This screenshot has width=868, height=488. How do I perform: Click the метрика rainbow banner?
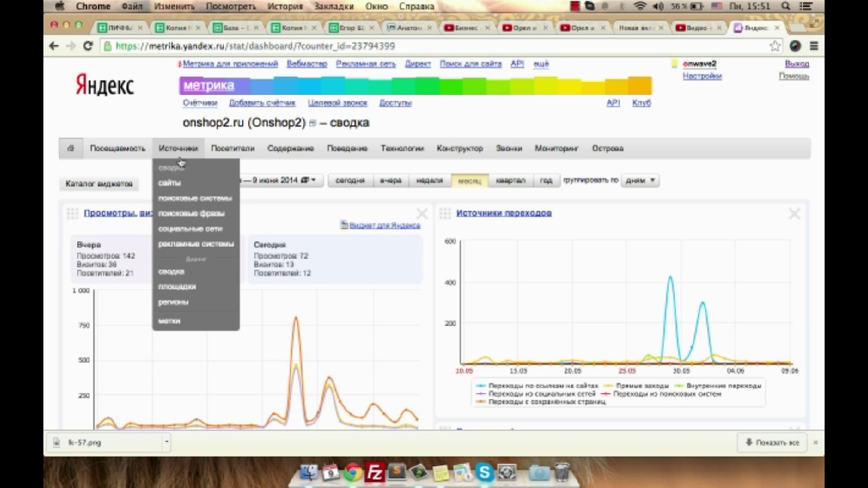pyautogui.click(x=415, y=86)
